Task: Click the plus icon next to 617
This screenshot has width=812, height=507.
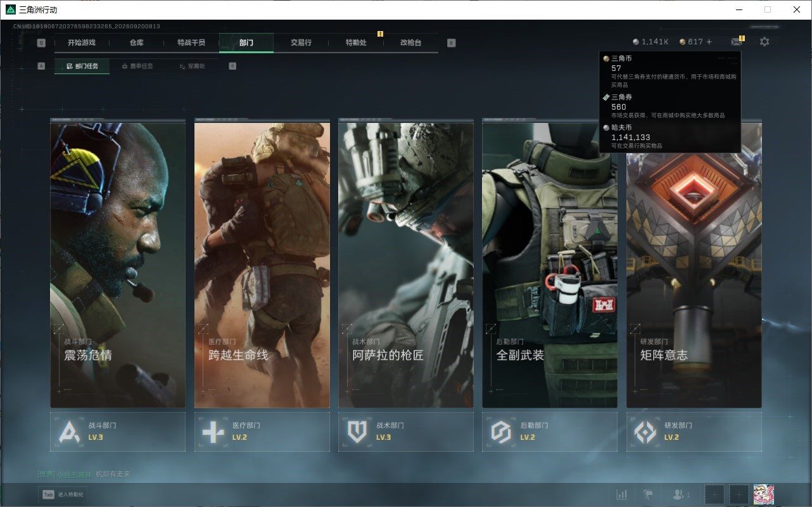Action: coord(709,42)
